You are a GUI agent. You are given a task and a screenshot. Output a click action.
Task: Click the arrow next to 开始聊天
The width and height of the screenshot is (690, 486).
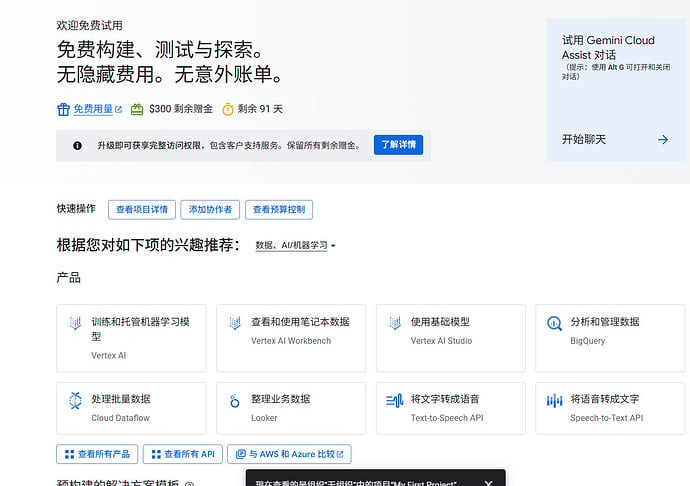[663, 140]
